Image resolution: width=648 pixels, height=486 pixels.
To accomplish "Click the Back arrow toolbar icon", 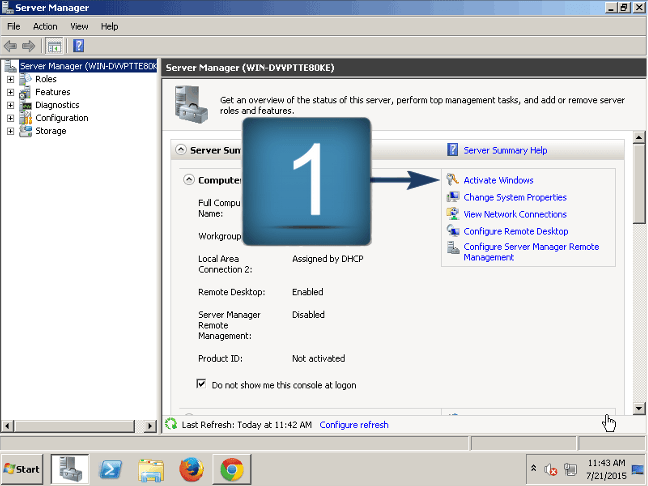I will [x=10, y=46].
